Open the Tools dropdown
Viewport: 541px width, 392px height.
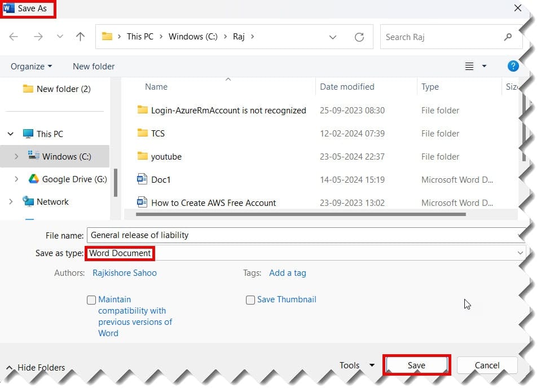357,365
